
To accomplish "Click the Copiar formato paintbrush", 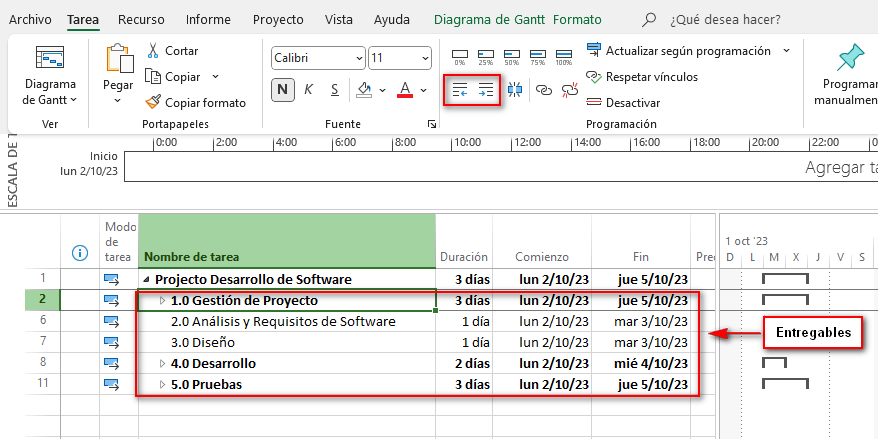I will click(x=195, y=102).
